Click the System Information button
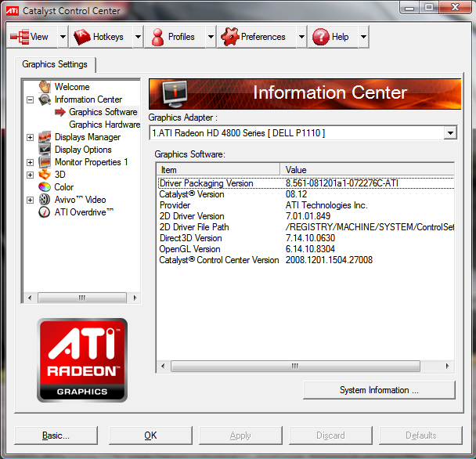 379,390
